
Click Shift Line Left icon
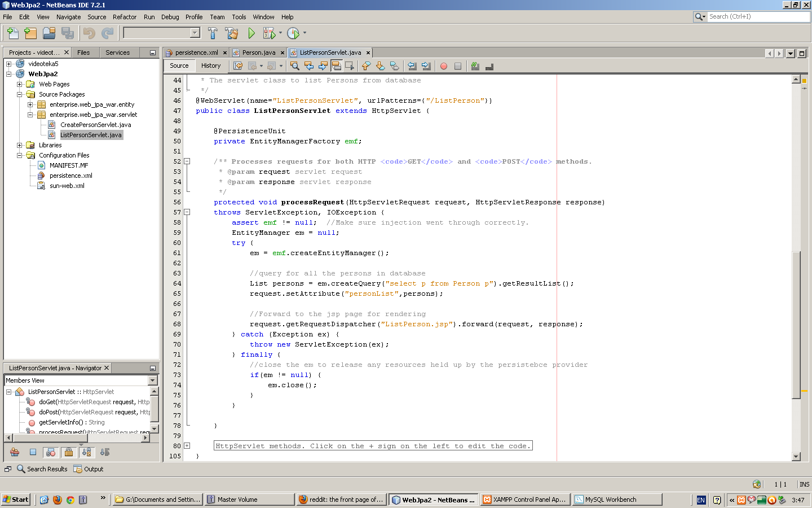coord(412,66)
